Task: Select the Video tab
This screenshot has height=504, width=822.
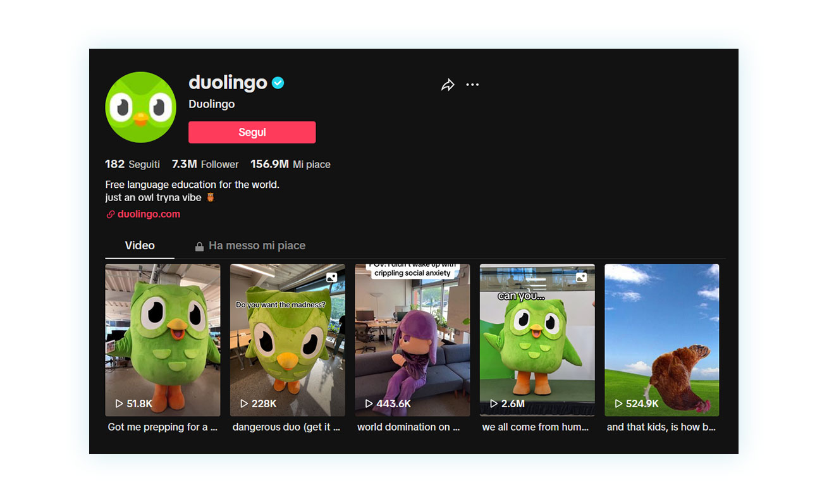Action: pos(140,245)
